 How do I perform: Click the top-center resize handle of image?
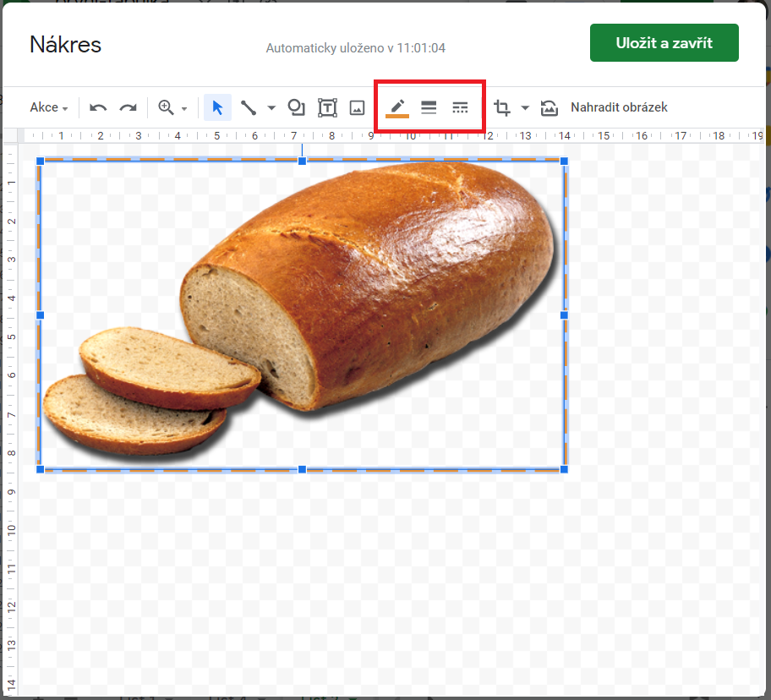click(x=302, y=161)
